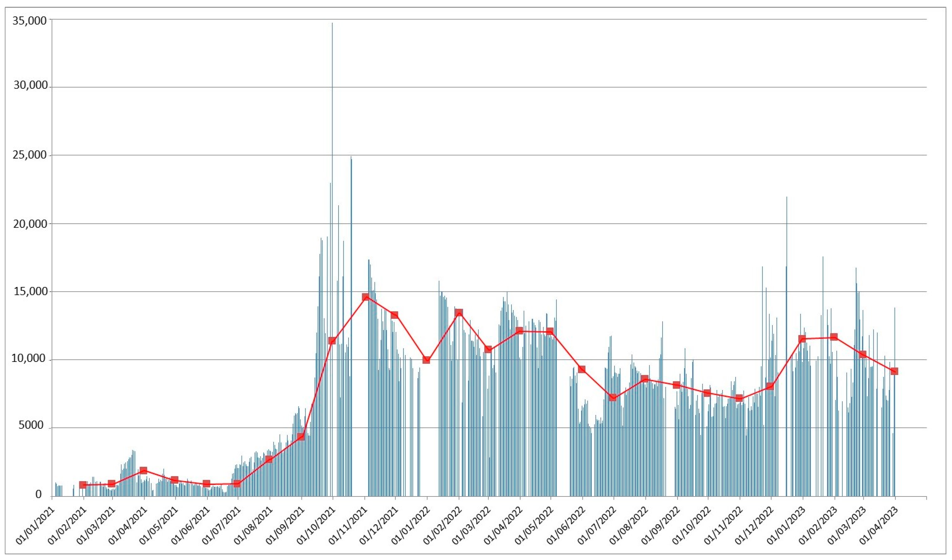The width and height of the screenshot is (952, 560).
Task: Click the red marker at 01/06/2022
Action: point(582,369)
